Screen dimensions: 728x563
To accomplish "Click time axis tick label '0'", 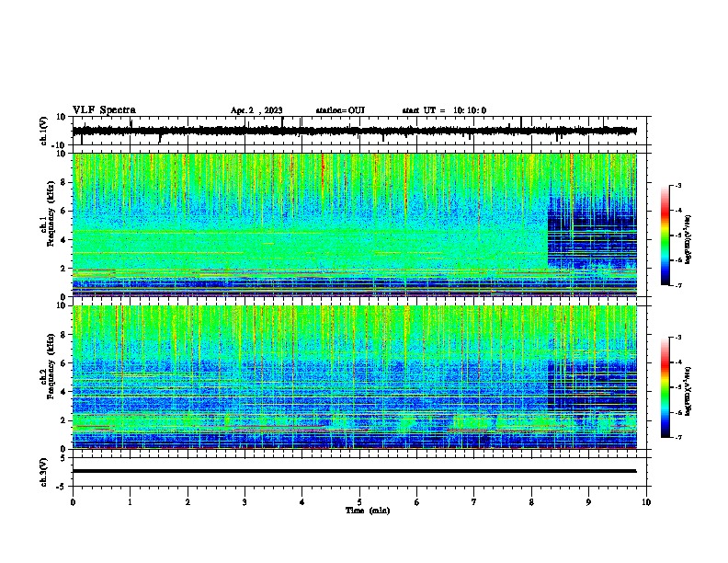I will (x=73, y=502).
